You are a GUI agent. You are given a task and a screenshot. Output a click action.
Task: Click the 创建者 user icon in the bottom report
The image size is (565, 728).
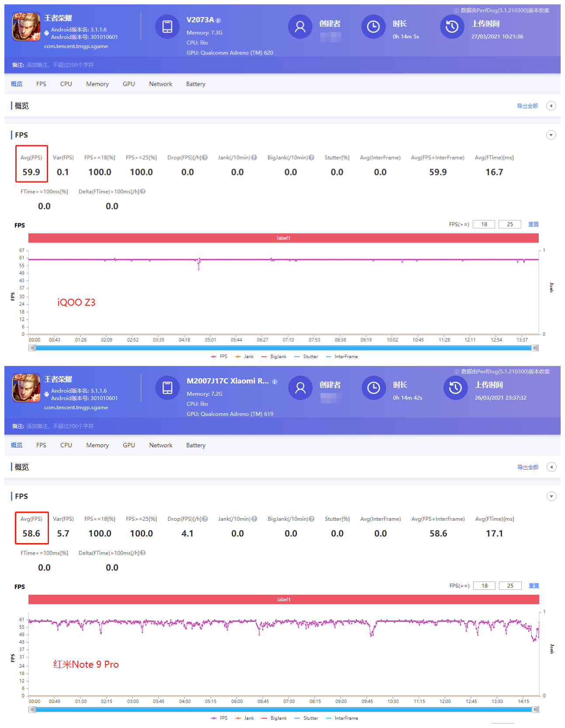pyautogui.click(x=300, y=388)
